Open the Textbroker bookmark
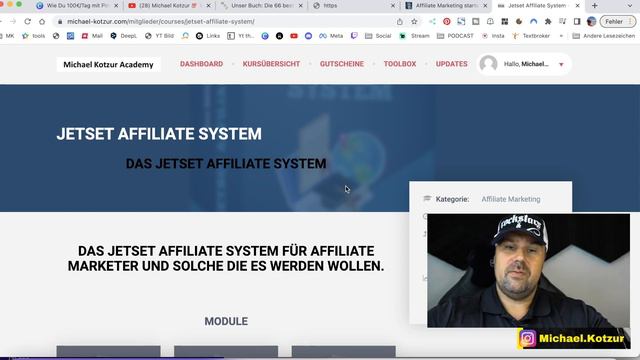 531,36
